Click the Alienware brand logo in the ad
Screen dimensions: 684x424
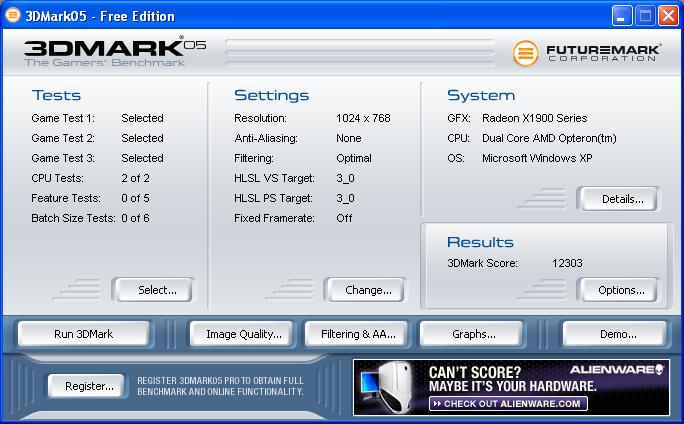[x=619, y=369]
